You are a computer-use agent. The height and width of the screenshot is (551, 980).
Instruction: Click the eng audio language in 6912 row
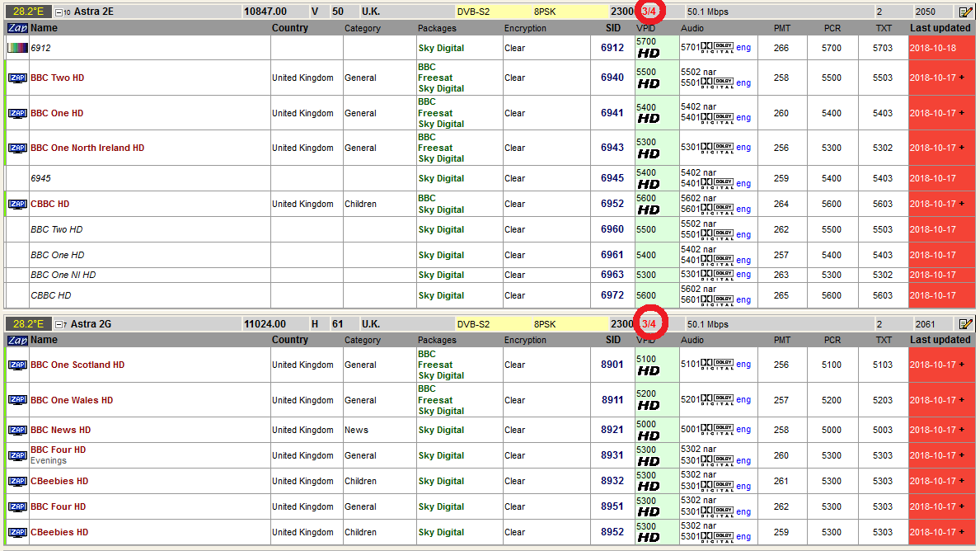point(743,48)
